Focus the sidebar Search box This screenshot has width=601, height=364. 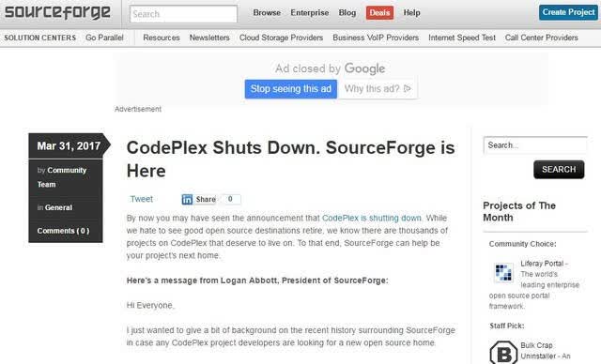535,145
